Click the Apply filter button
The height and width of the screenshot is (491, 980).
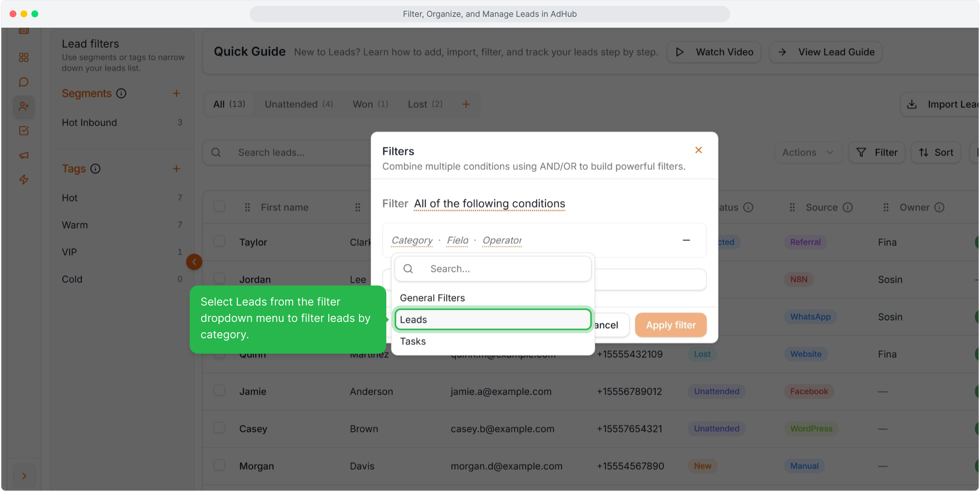coord(671,325)
